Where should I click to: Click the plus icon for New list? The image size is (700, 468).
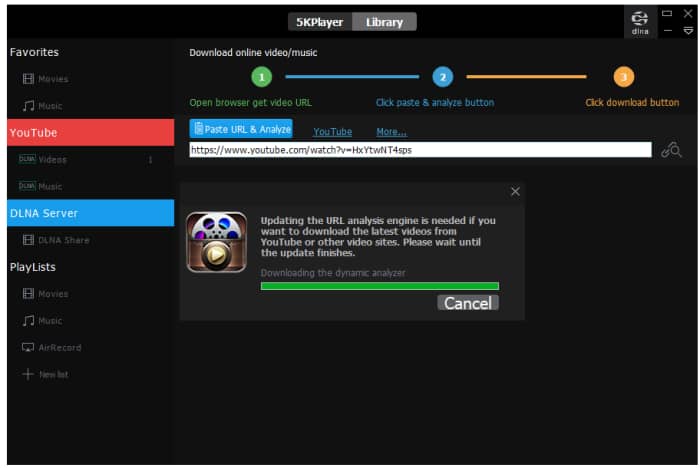click(28, 374)
